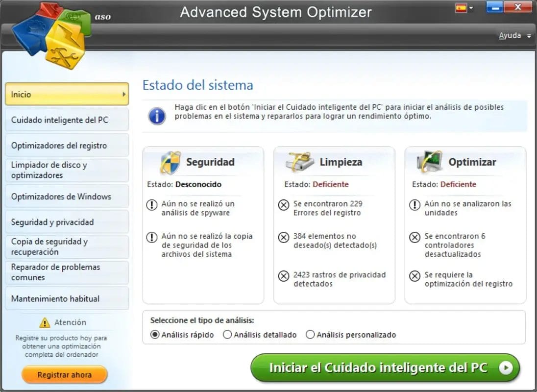Choose the Análisis personalizado radio option
The image size is (537, 392).
tap(310, 335)
